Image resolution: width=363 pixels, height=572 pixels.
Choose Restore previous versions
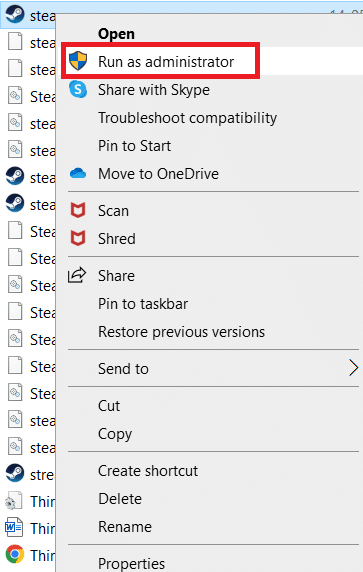tap(181, 332)
